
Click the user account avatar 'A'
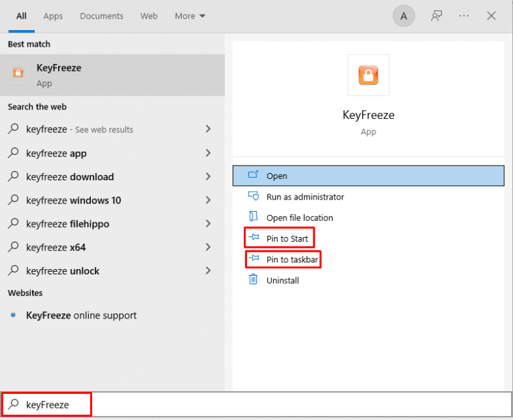[x=403, y=16]
